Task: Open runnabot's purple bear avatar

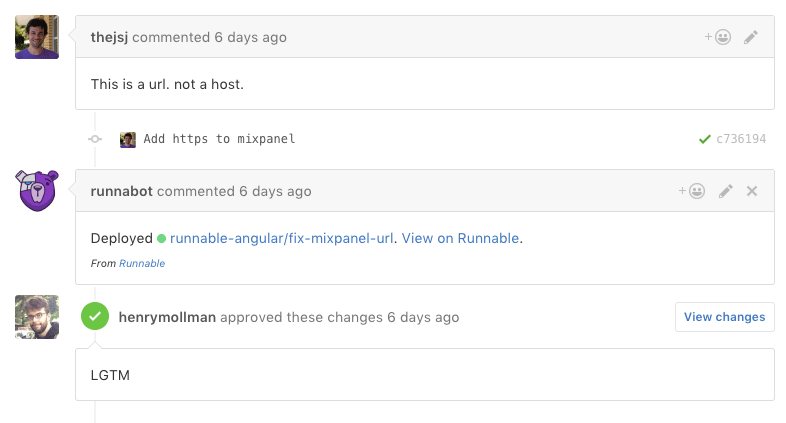Action: pyautogui.click(x=37, y=191)
